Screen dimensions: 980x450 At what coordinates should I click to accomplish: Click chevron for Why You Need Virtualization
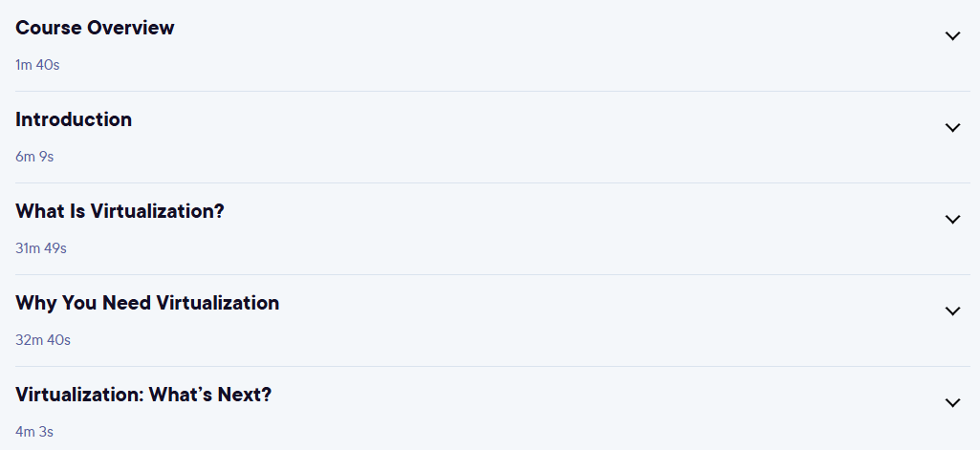click(x=952, y=311)
